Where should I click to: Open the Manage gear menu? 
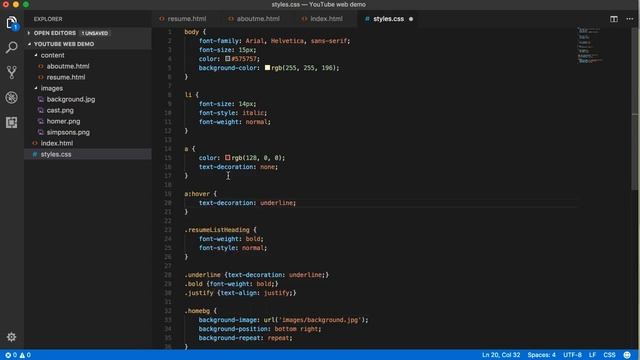click(11, 337)
